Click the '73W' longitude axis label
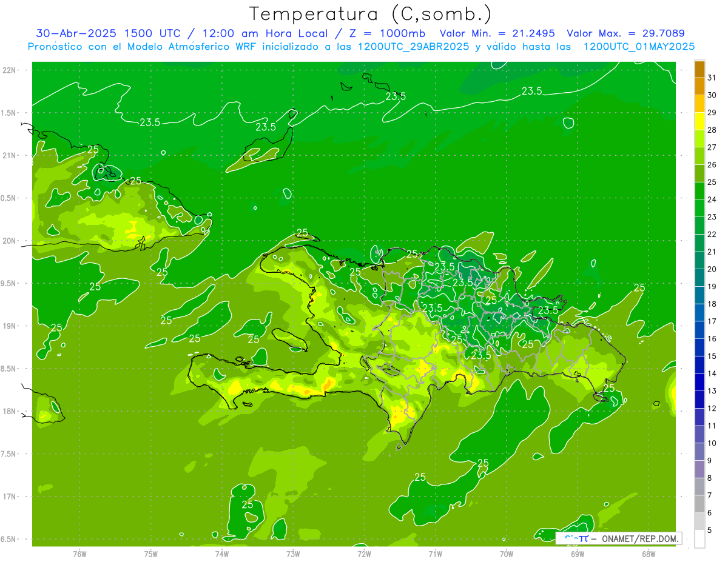The height and width of the screenshot is (562, 728). (293, 554)
